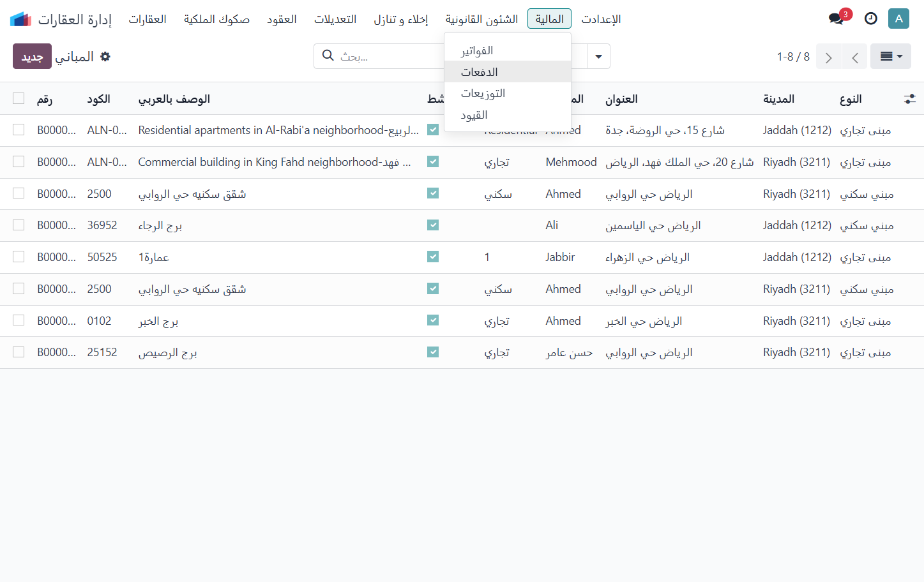Select row checkbox for code 50525
Viewport: 924px width, 582px height.
point(19,257)
